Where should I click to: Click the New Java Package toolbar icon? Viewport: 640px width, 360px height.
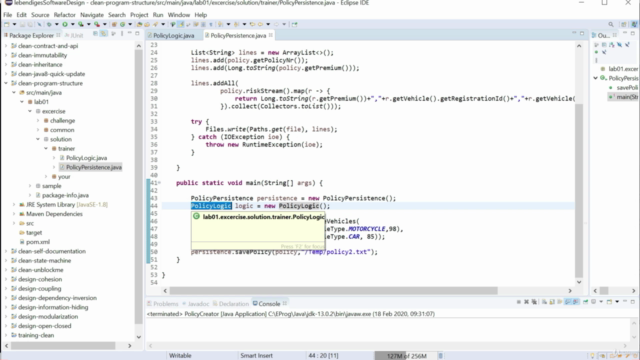pos(114,24)
